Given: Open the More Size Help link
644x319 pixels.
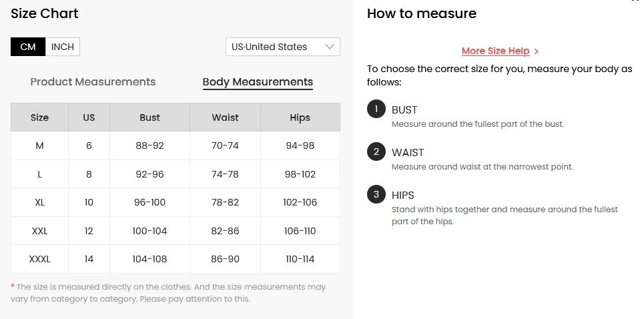Looking at the screenshot, I should [x=495, y=51].
